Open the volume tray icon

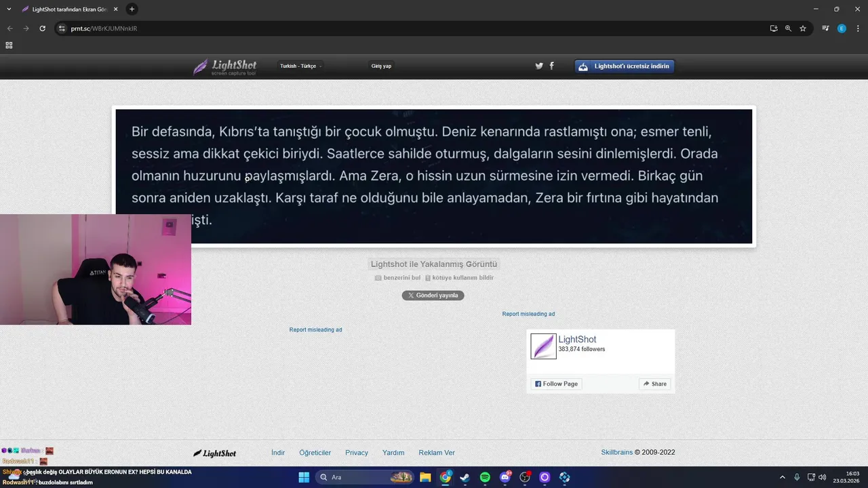822,477
